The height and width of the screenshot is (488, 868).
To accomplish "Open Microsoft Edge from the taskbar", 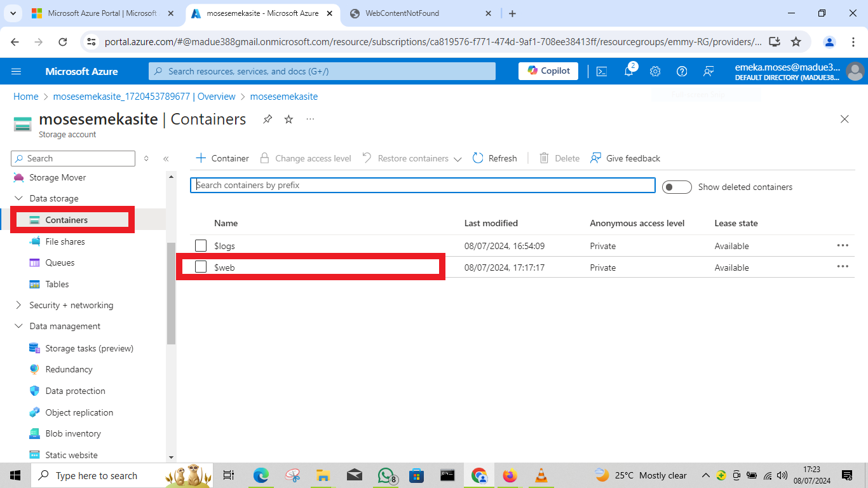I will click(x=261, y=475).
